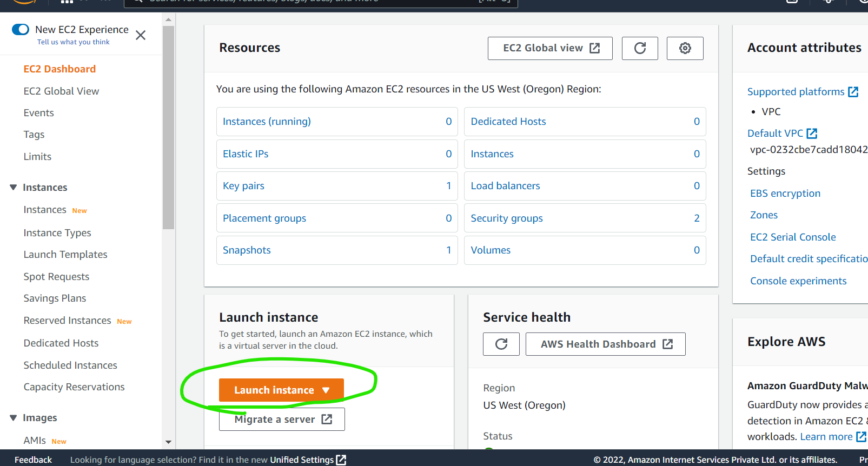Viewport: 868px width, 466px height.
Task: Click external link icon beside Default VPC
Action: 812,134
